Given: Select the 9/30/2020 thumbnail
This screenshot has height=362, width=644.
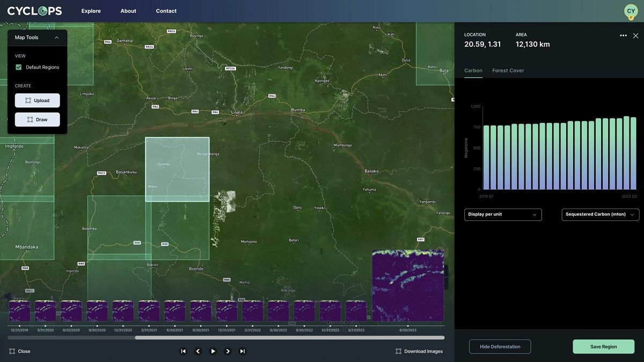Looking at the screenshot, I should click(x=97, y=311).
